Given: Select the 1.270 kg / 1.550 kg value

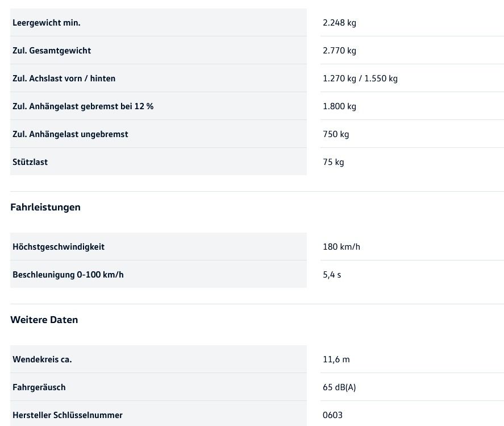Looking at the screenshot, I should pyautogui.click(x=360, y=78).
